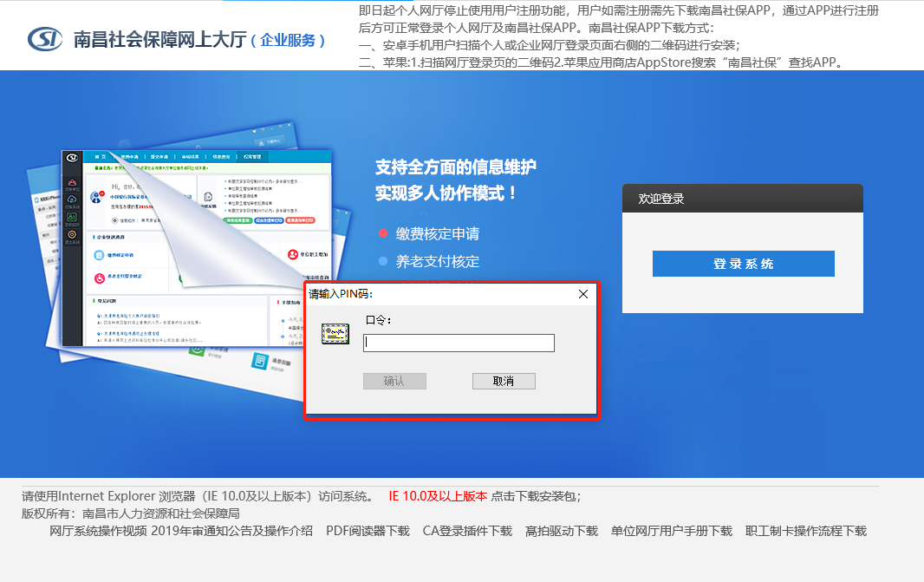Download the PDF阅读器 from footer link
924x582 pixels.
click(x=368, y=531)
